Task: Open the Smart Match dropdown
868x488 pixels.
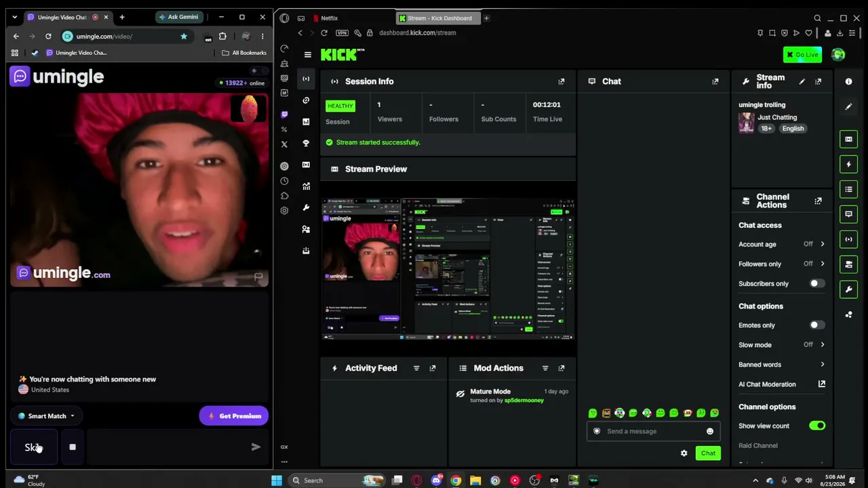Action: 47,416
